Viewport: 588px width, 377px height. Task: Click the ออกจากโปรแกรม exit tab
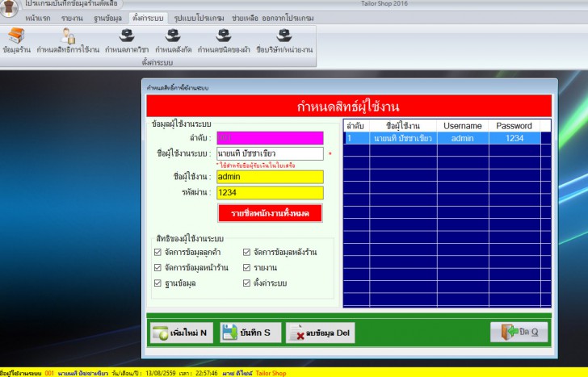coord(288,18)
